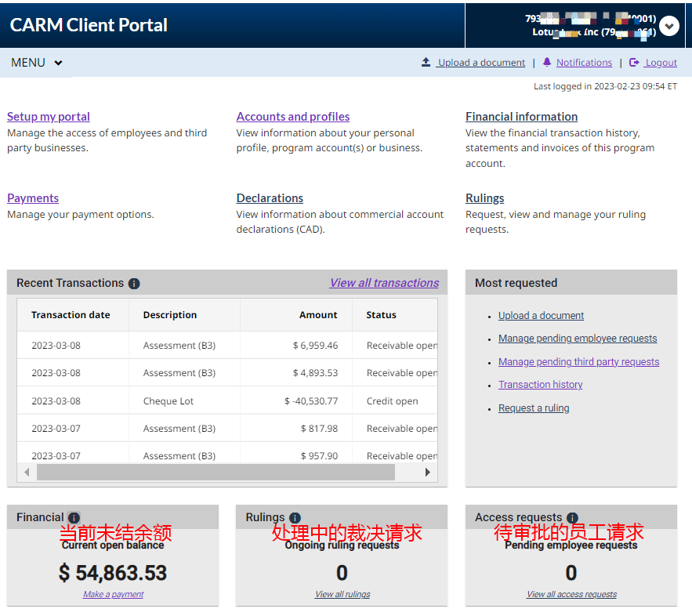Screen dimensions: 692x616
Task: Open info icon beside Recent Transactions
Action: click(134, 284)
